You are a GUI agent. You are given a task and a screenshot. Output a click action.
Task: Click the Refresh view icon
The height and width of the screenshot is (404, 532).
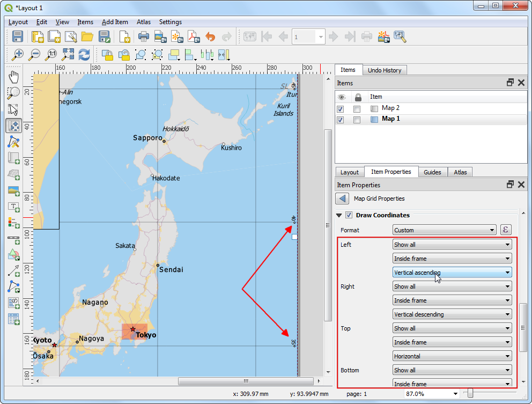tap(84, 55)
